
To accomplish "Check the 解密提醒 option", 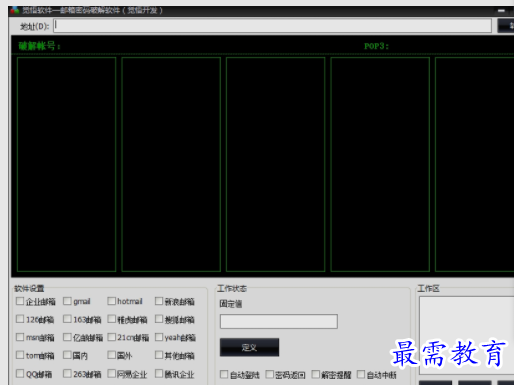I will (315, 374).
